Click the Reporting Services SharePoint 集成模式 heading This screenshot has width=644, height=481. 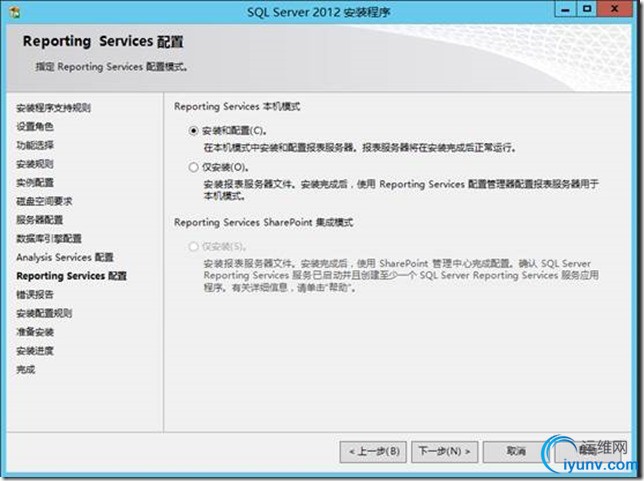(263, 223)
